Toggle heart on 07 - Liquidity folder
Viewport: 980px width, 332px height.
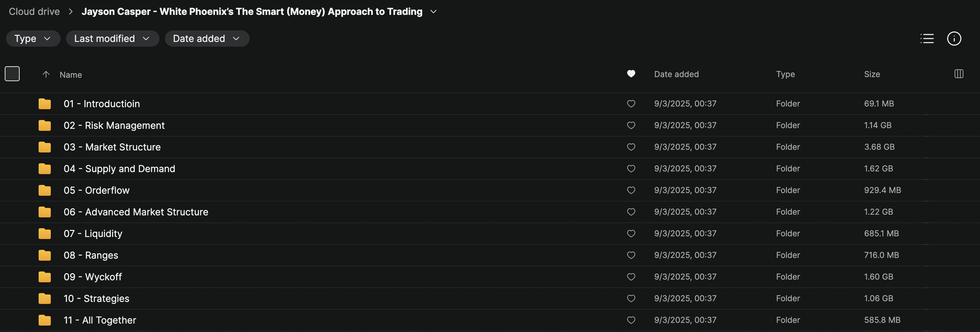[x=631, y=234]
